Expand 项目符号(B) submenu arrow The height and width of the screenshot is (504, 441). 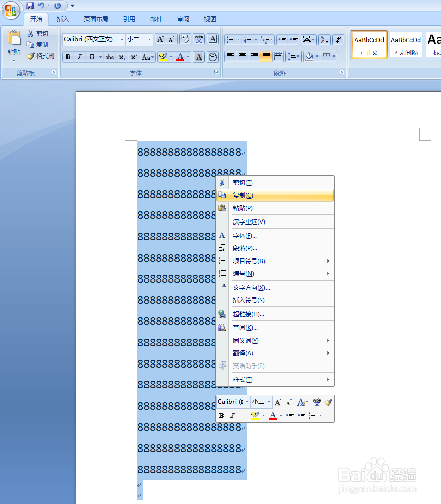coord(328,261)
